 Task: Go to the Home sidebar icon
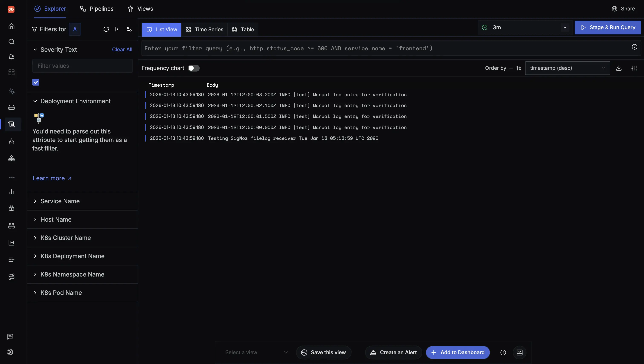[x=12, y=26]
